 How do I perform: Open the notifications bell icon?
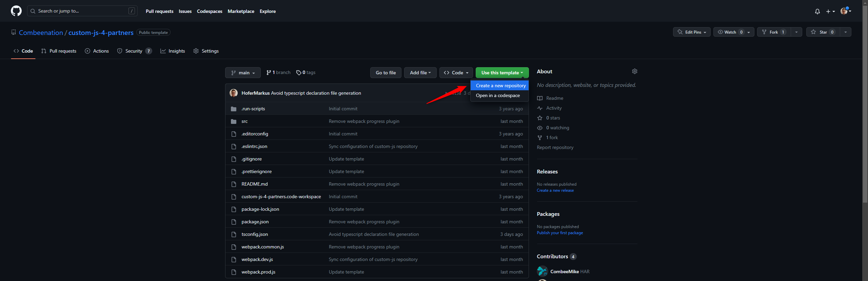(x=817, y=12)
